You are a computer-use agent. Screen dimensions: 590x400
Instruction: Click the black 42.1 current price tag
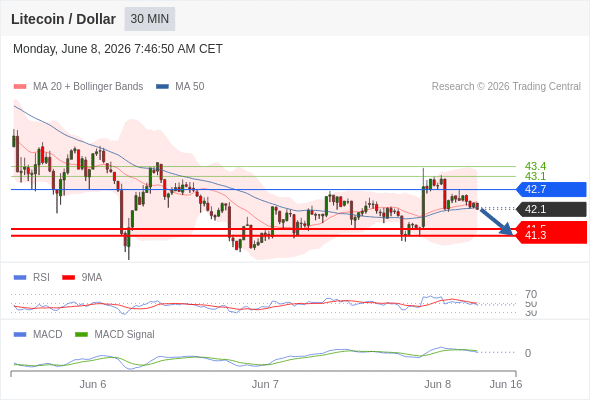click(x=551, y=209)
